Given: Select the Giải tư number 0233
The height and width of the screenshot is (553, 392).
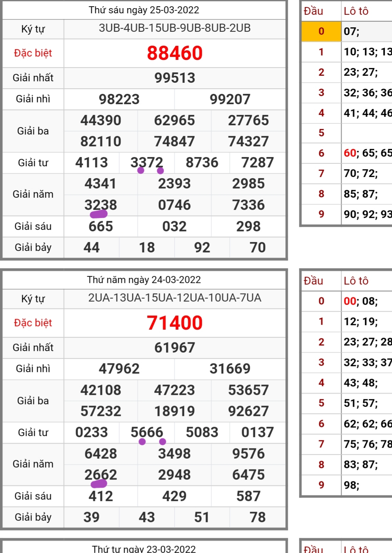Looking at the screenshot, I should coord(92,432).
